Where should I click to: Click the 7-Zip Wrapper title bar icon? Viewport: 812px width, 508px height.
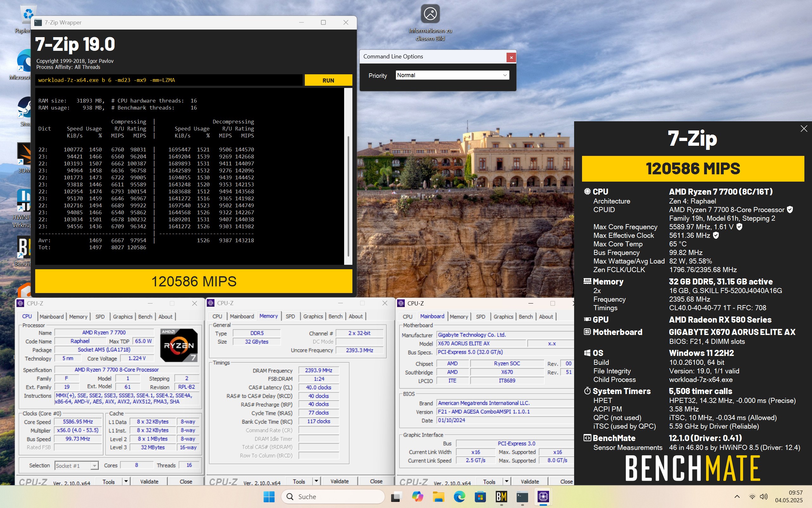pos(38,23)
